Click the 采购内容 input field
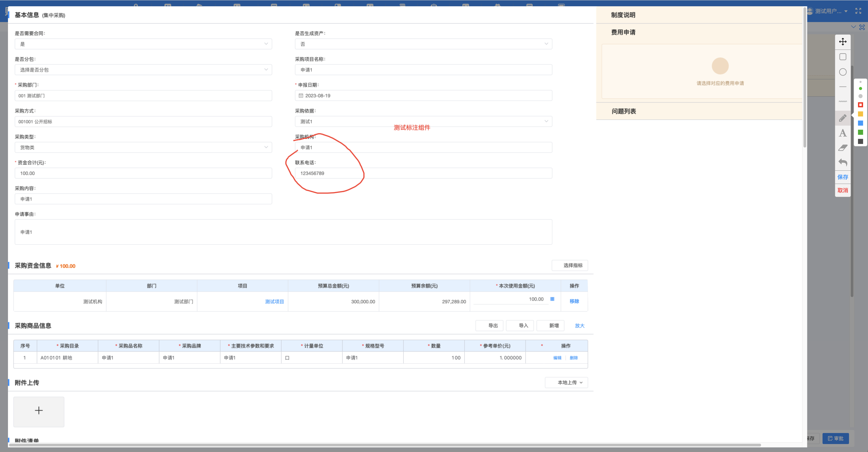Image resolution: width=868 pixels, height=452 pixels. 143,199
